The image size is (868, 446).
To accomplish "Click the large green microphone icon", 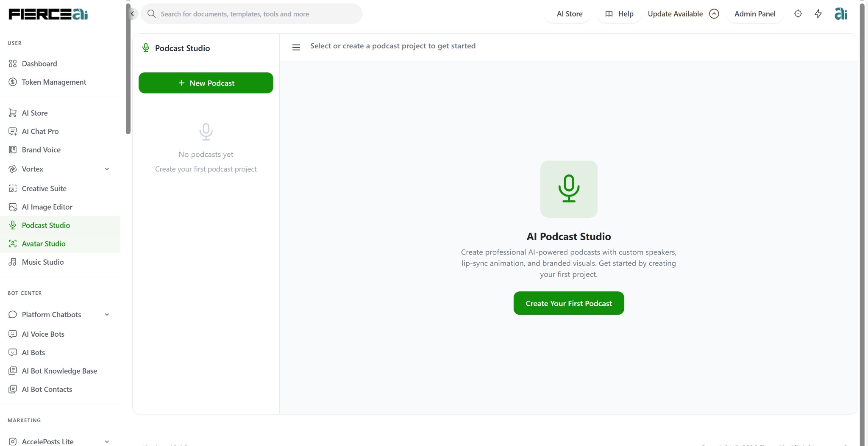I will 568,189.
